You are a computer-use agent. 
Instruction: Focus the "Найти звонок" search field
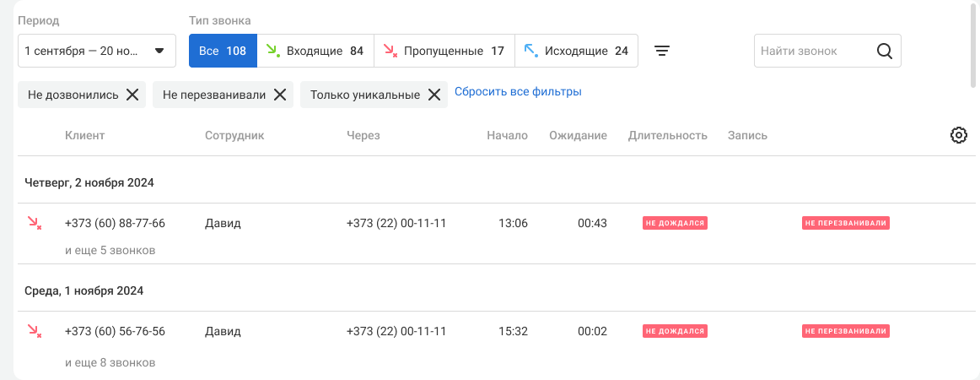pyautogui.click(x=810, y=51)
